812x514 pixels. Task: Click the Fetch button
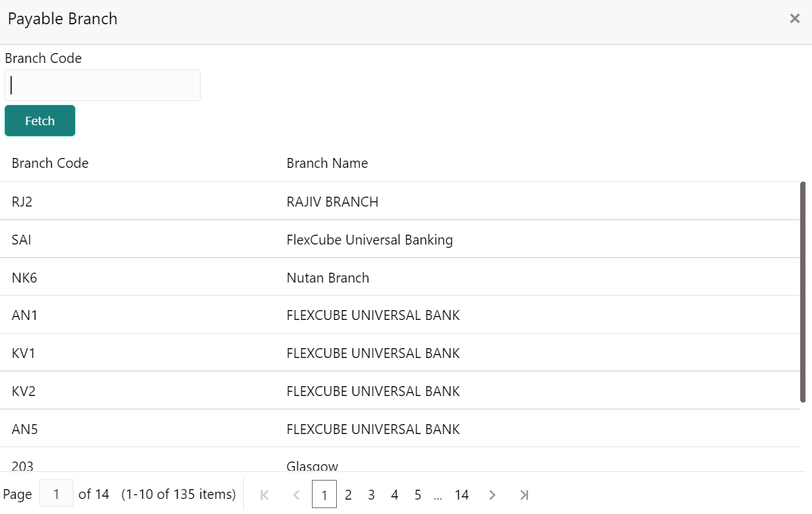[40, 121]
